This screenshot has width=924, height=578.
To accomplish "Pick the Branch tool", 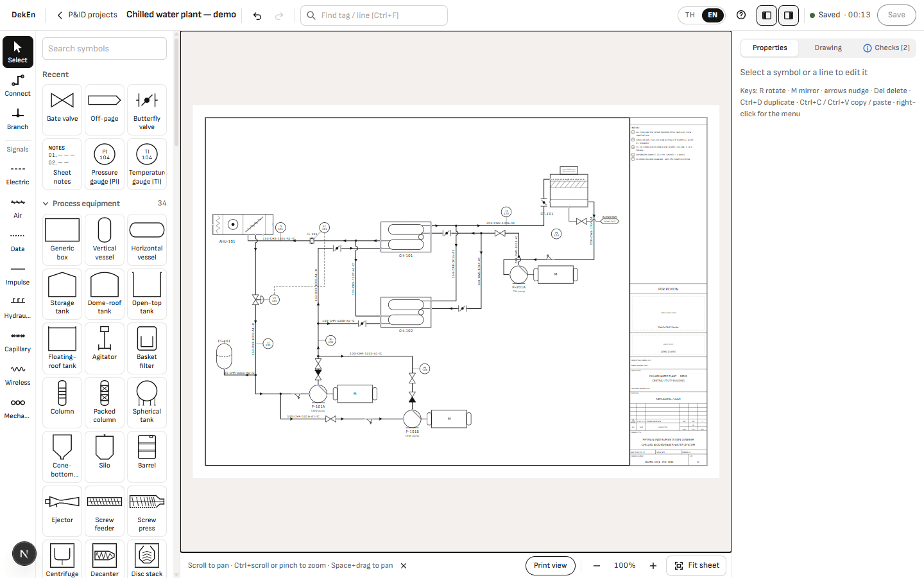I will (18, 119).
